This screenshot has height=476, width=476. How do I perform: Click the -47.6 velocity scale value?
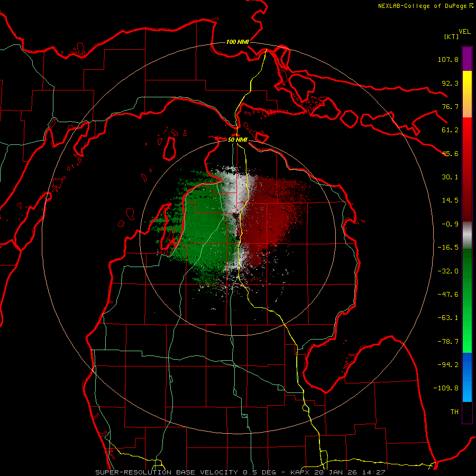tap(448, 295)
